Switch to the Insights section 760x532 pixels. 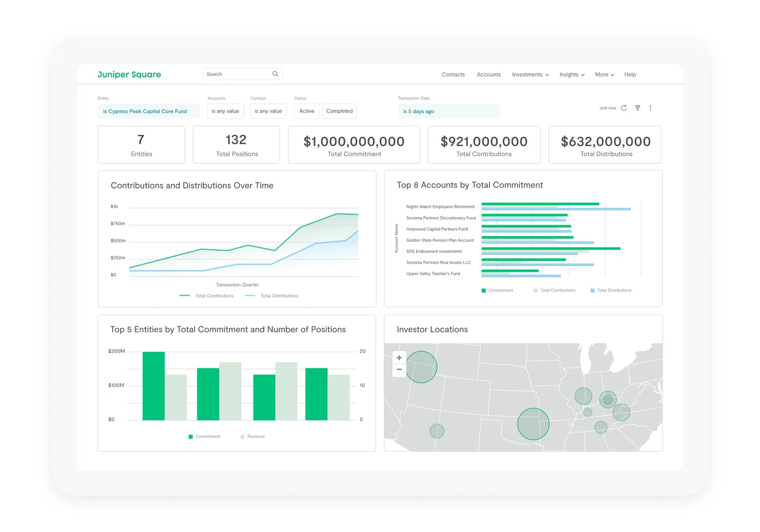pyautogui.click(x=571, y=74)
